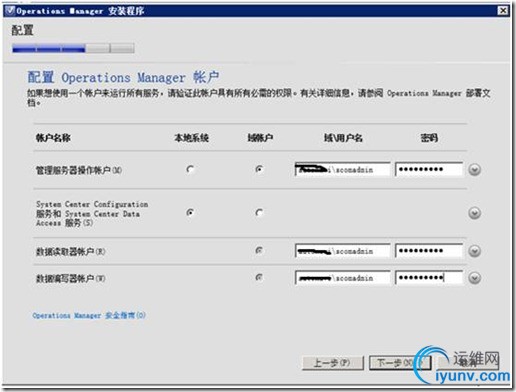Select domain account for management server action account
Screen dimensions: 516x392
point(259,169)
